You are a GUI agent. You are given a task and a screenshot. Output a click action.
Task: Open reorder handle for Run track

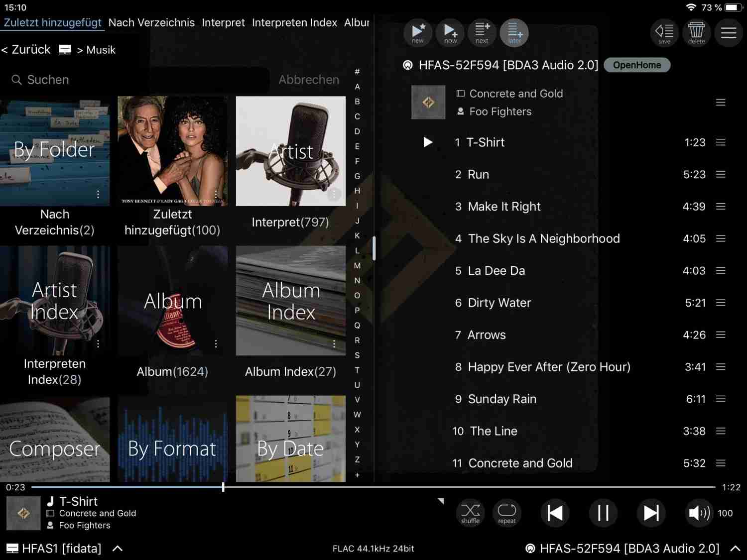(721, 174)
